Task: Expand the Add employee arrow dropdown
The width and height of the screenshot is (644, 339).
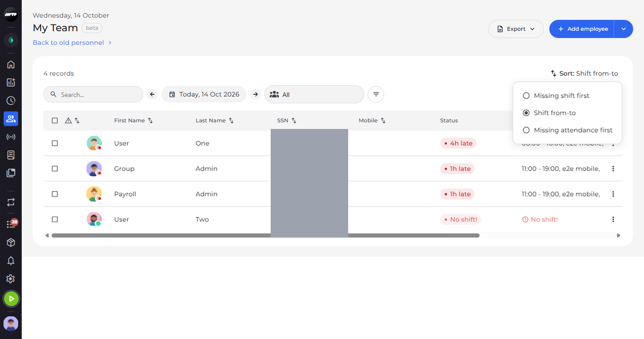Action: point(623,29)
